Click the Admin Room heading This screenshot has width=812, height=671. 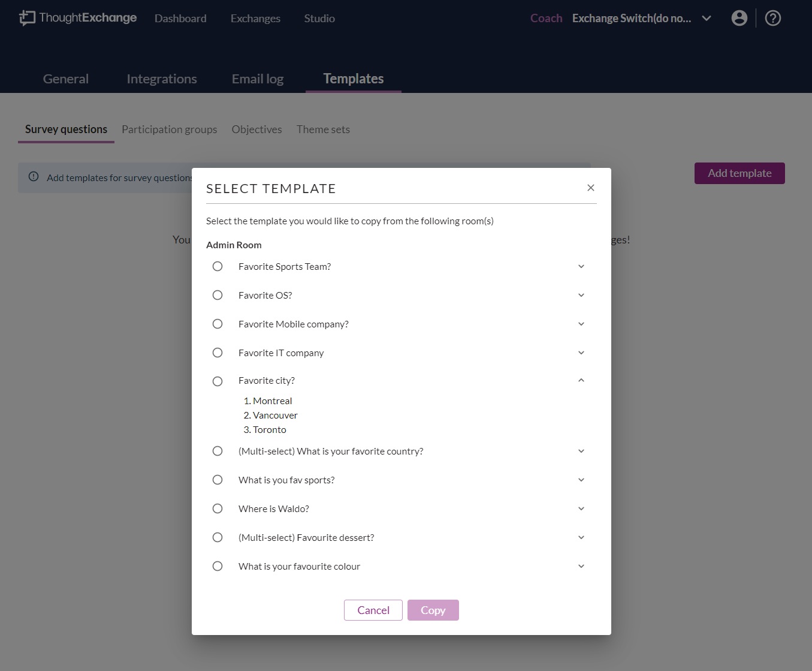click(234, 245)
